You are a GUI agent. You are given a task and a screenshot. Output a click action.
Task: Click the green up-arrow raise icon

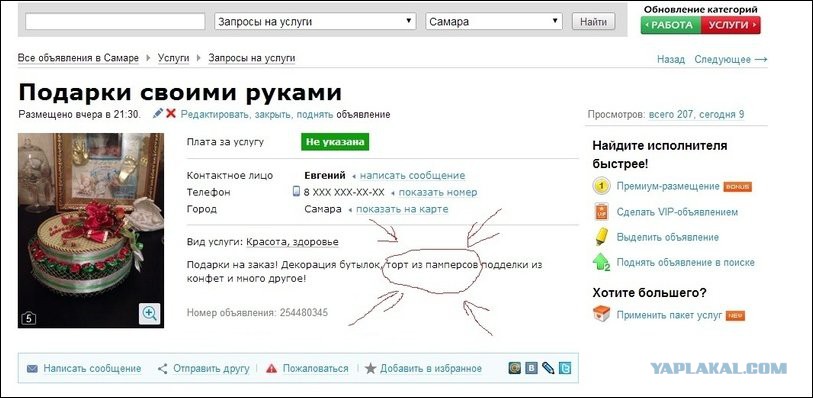(x=601, y=262)
